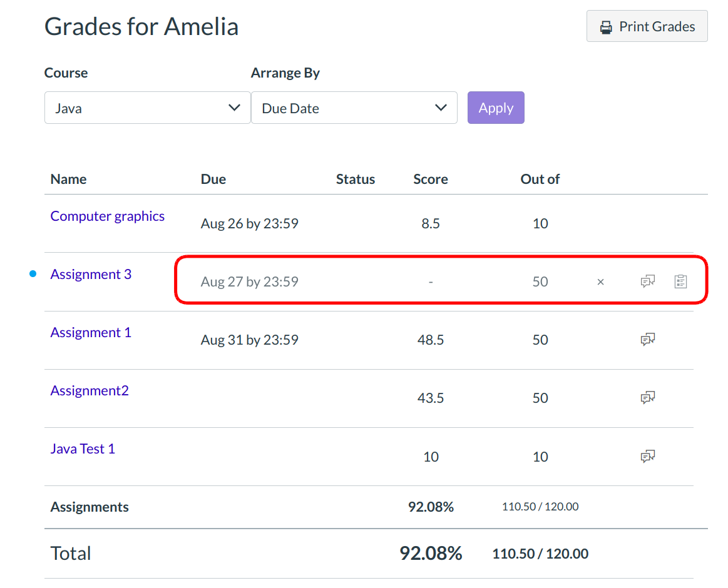The width and height of the screenshot is (728, 588).
Task: Expand the Course dropdown showing Java
Action: 147,108
